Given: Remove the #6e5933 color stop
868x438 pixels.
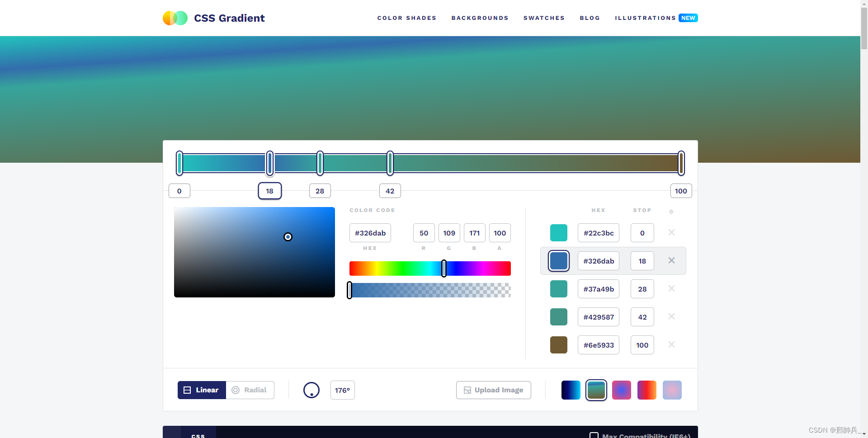Looking at the screenshot, I should pos(671,344).
